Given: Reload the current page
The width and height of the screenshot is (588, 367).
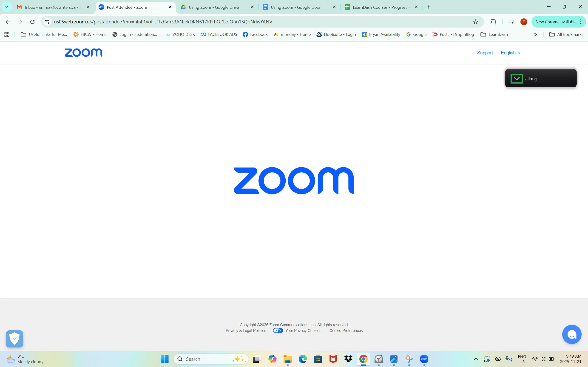Looking at the screenshot, I should pos(32,22).
